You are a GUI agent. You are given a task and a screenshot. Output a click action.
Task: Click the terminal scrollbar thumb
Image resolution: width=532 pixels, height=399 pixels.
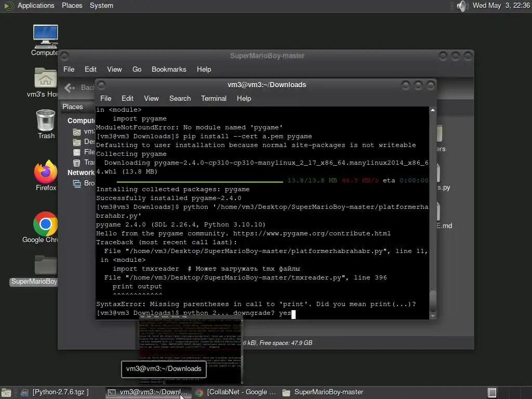pyautogui.click(x=433, y=301)
